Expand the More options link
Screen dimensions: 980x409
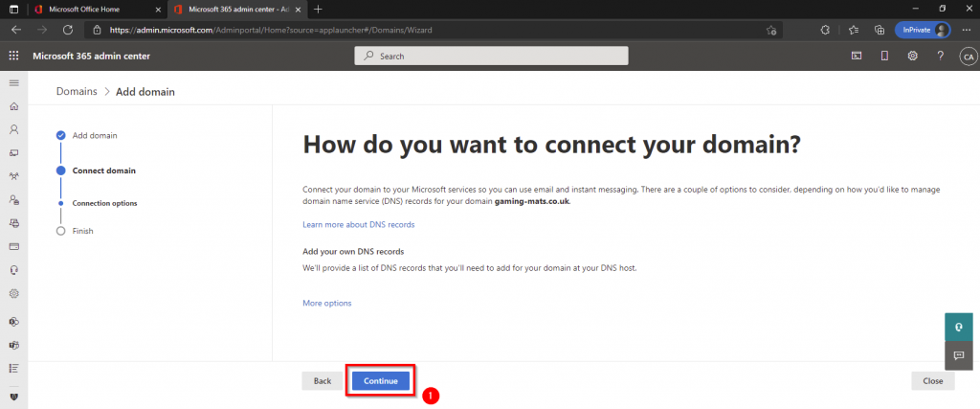coord(327,303)
